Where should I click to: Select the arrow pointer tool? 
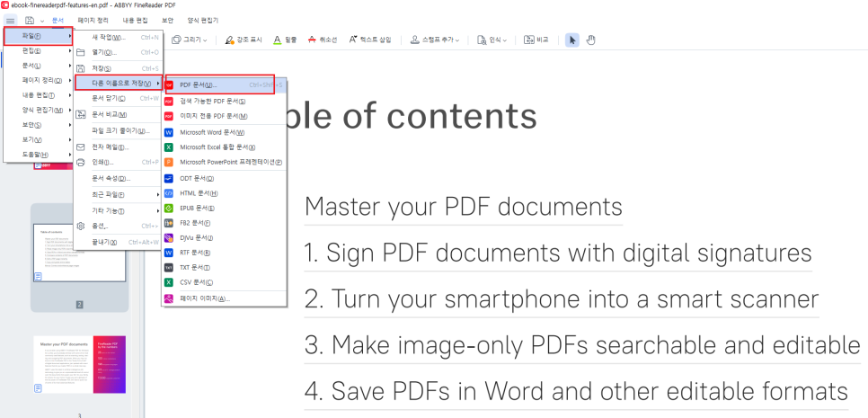click(572, 40)
